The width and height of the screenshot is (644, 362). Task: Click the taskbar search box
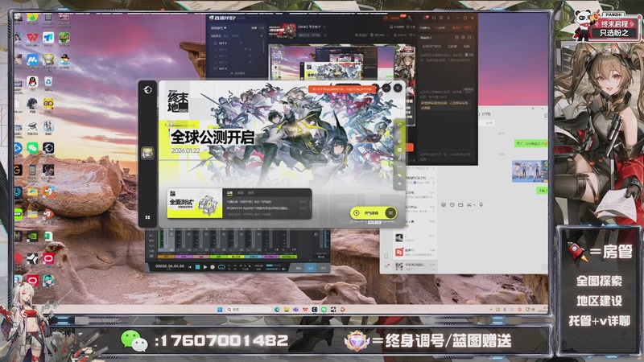[249, 310]
